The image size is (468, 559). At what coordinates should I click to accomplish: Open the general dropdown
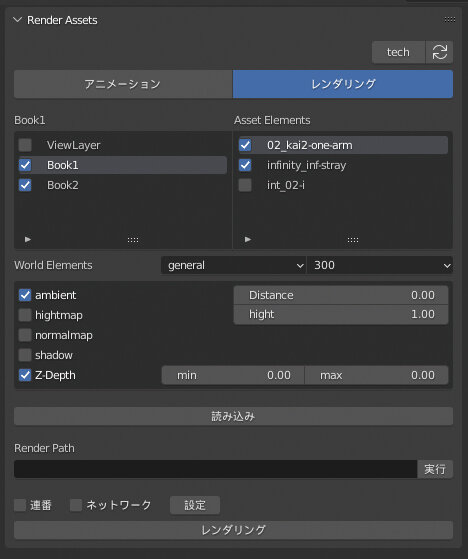point(233,265)
